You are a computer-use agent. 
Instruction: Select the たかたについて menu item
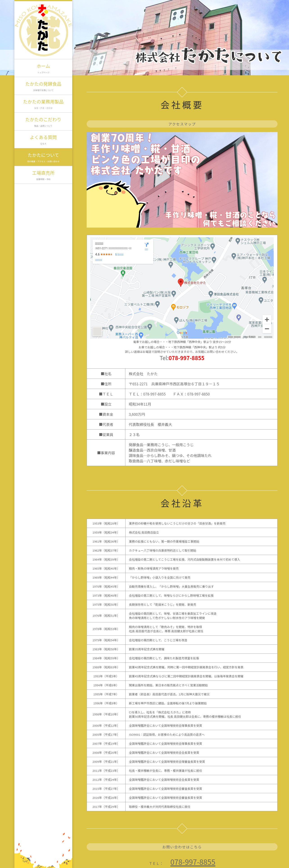(x=43, y=157)
